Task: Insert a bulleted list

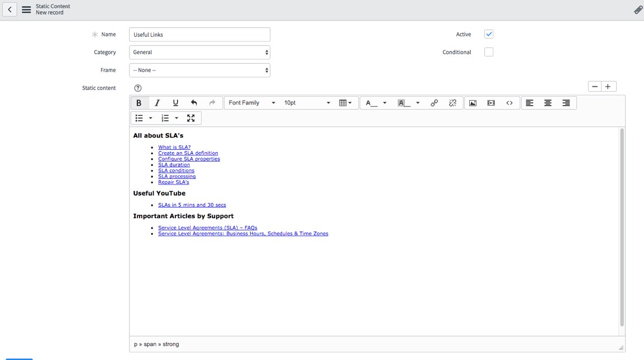Action: (139, 117)
